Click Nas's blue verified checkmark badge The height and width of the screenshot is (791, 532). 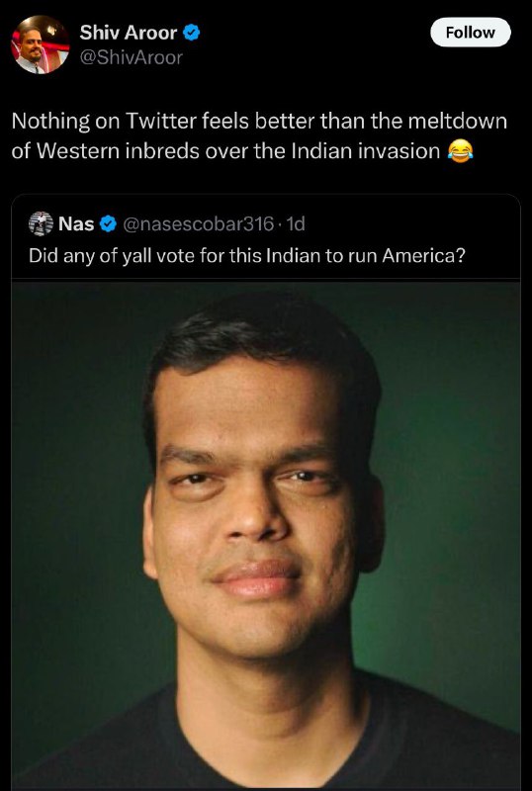tap(108, 223)
